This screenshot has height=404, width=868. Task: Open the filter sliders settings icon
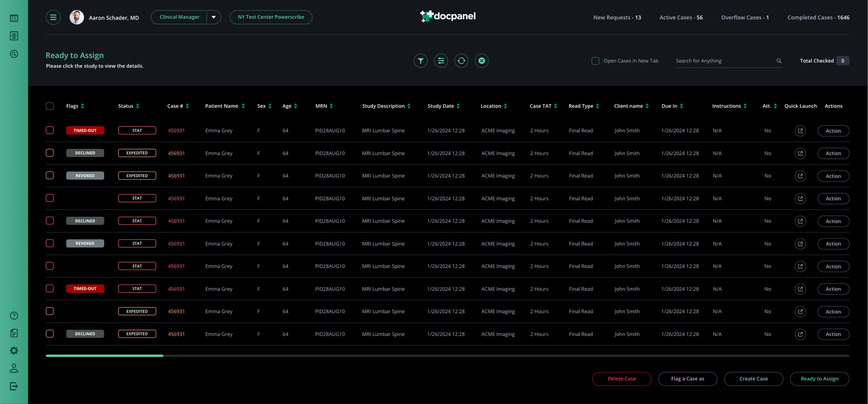click(441, 61)
